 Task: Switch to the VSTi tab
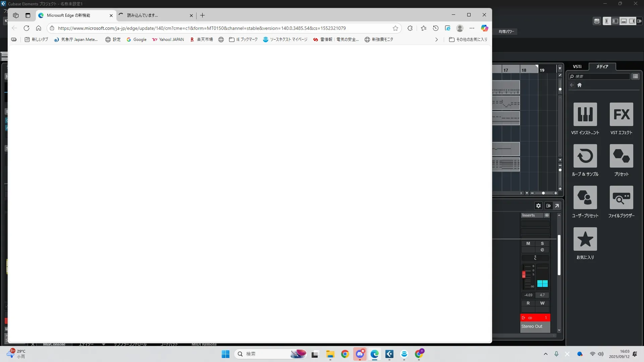coord(577,67)
